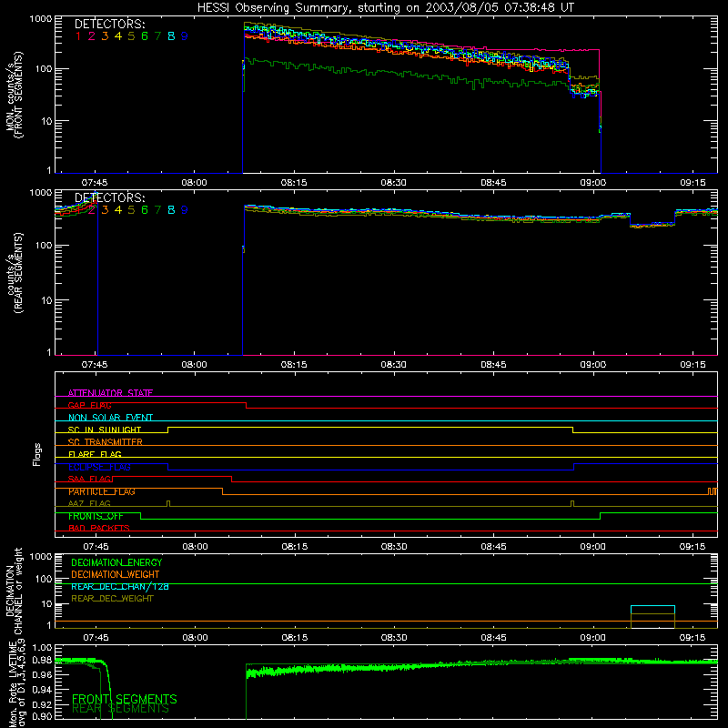This screenshot has width=728, height=728.
Task: Click the DECIMATION CHANNEL or weight axis label
Action: pyautogui.click(x=14, y=591)
